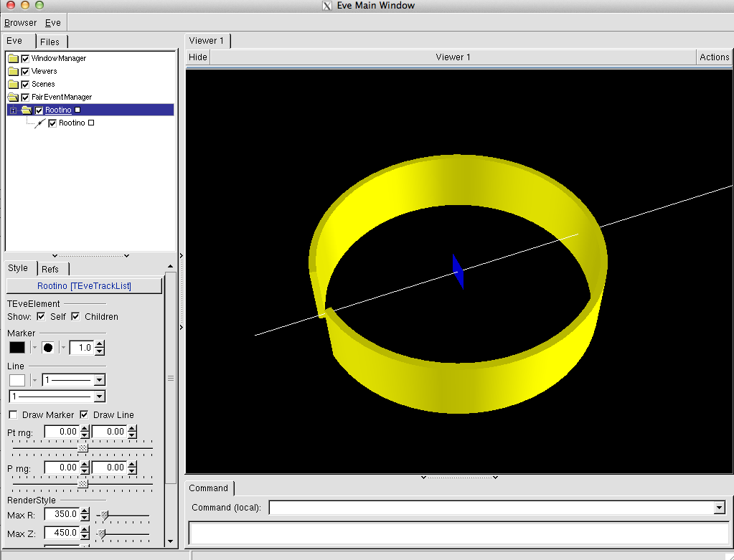Toggle the Show Children checkbox
Viewport: 734px width, 560px height.
coord(75,317)
